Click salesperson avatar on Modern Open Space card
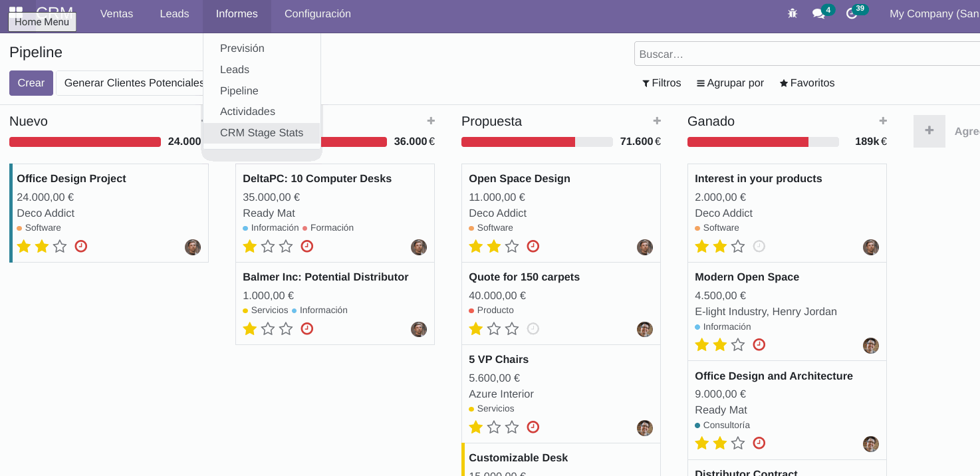This screenshot has width=980, height=476. click(871, 346)
